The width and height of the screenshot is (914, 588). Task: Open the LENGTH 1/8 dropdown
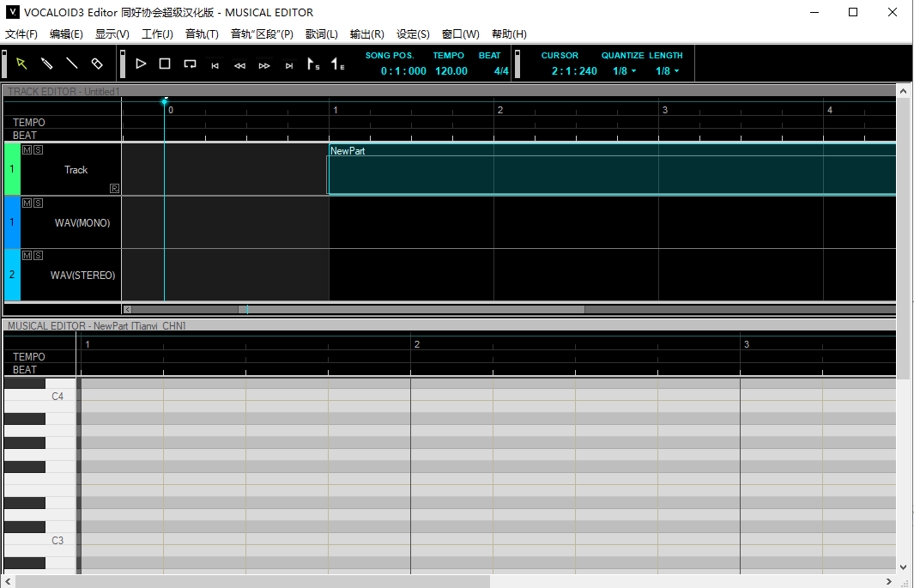point(667,71)
